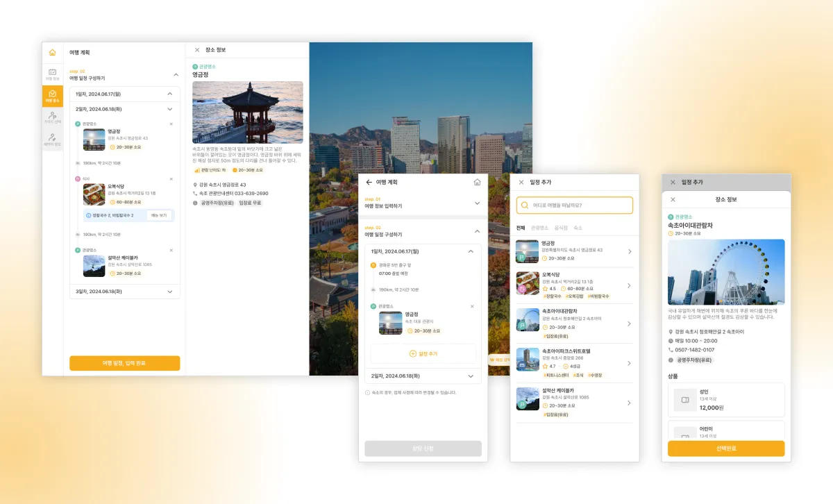Collapse step 02 여행 일정 구성하기 in desktop panel
Viewport: 833px width, 504px height.
tap(176, 74)
